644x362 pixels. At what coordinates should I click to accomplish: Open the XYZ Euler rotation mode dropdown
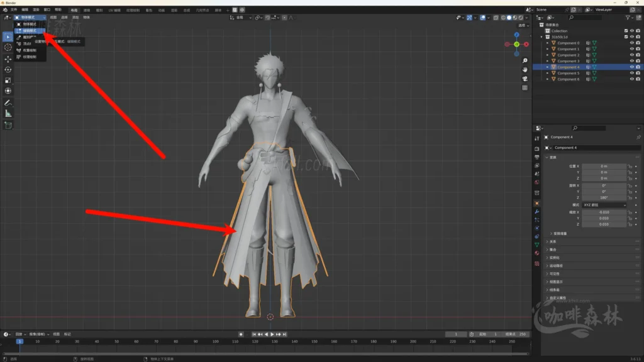pyautogui.click(x=604, y=205)
